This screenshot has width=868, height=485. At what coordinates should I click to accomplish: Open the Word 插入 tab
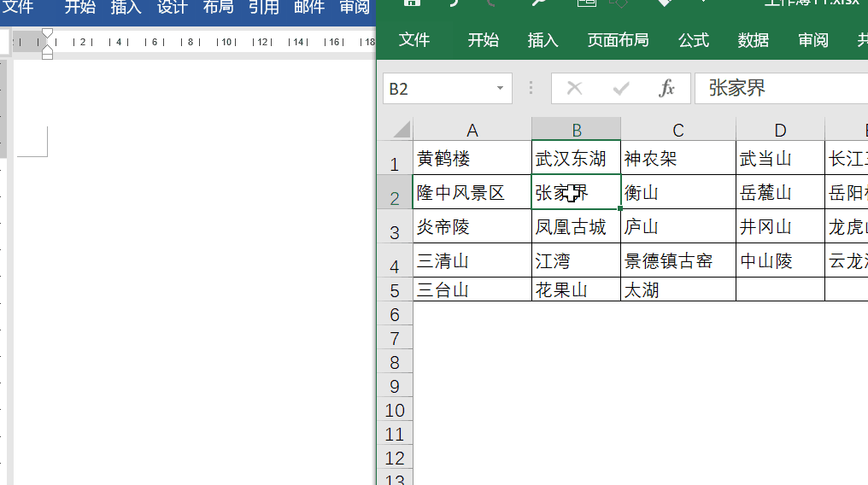126,7
